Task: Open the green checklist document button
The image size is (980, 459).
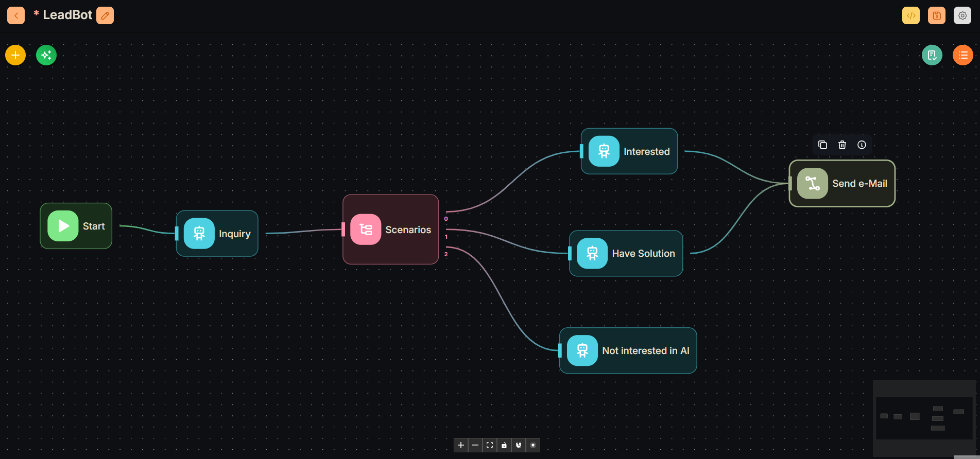Action: [x=932, y=55]
